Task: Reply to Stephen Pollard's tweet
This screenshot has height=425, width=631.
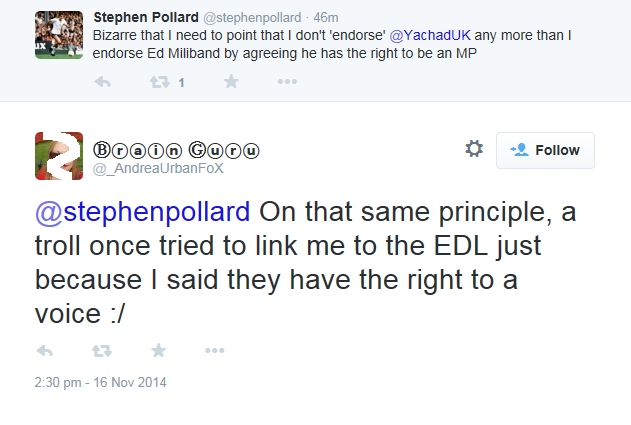Action: (102, 83)
